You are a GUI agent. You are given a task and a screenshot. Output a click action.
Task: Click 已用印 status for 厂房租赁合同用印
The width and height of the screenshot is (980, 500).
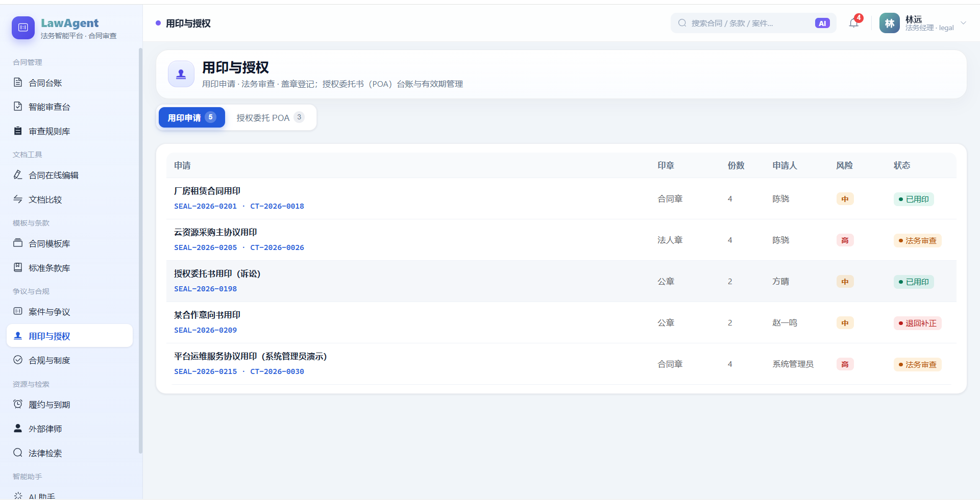(x=914, y=199)
